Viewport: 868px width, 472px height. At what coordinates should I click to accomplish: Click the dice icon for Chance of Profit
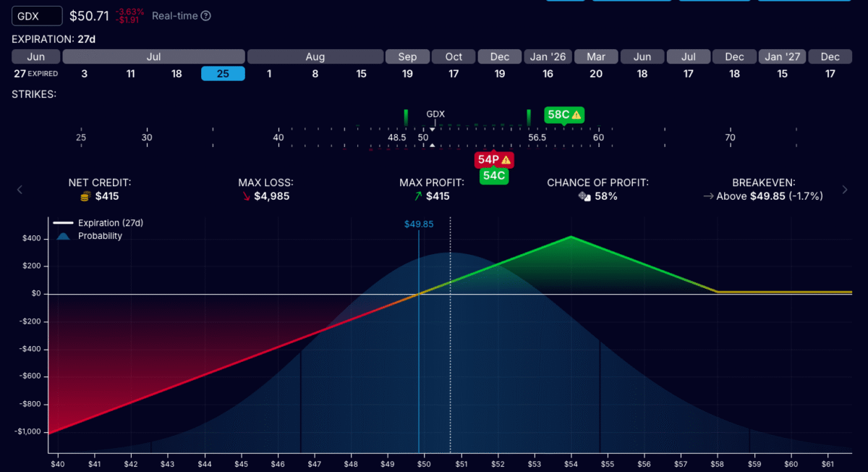click(584, 196)
